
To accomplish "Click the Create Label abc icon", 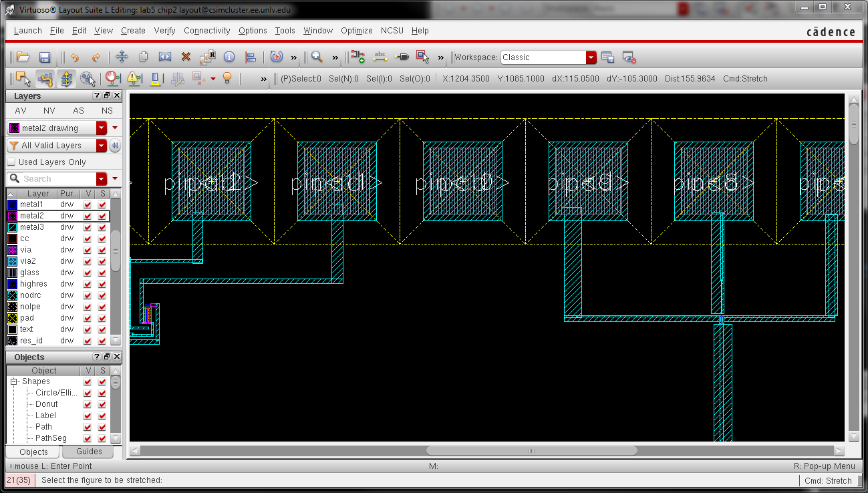I will (380, 57).
